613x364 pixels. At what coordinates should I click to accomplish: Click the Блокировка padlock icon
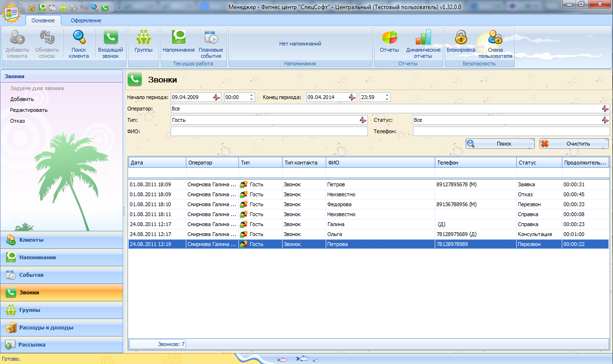coord(460,38)
